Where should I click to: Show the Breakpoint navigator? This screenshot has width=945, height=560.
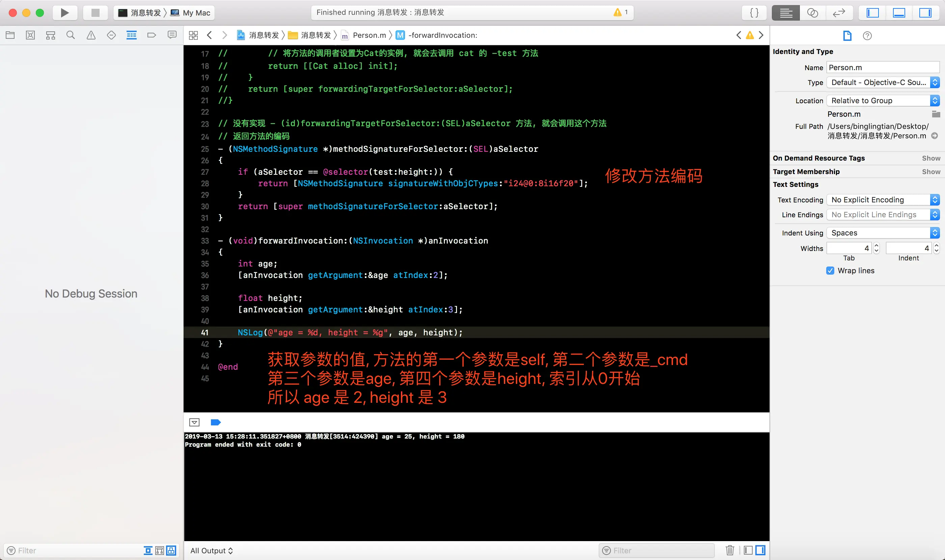tap(152, 35)
